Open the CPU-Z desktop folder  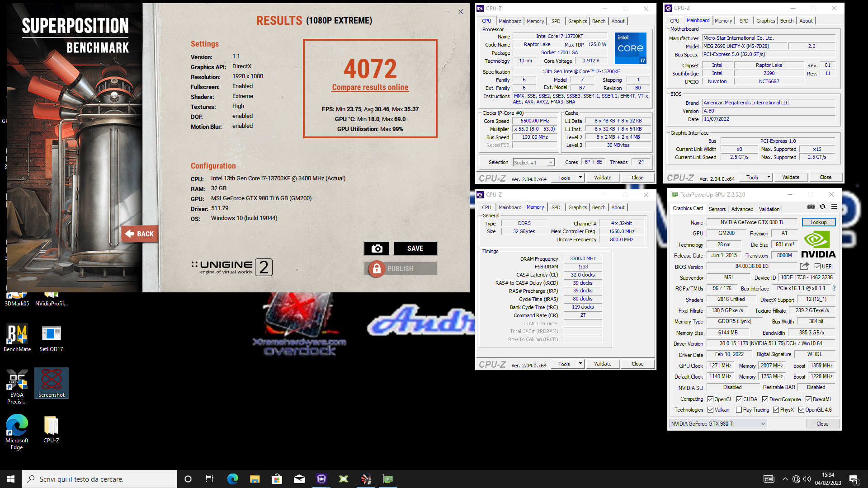[x=51, y=429]
